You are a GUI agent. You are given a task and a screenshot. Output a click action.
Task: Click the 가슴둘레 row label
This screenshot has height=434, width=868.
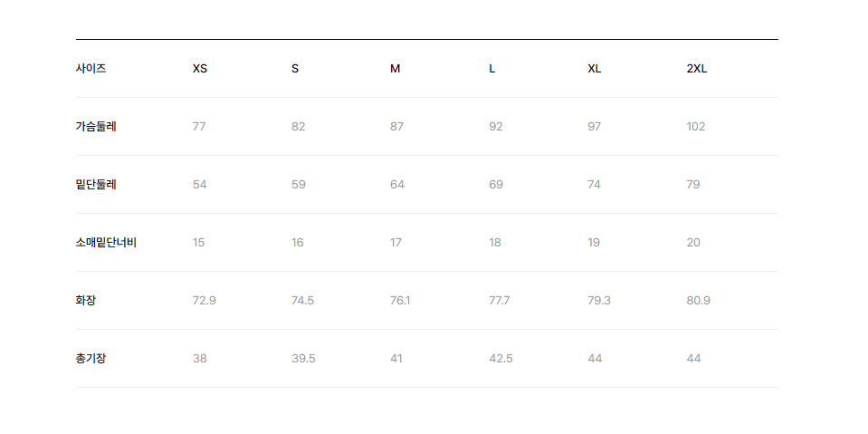(96, 126)
